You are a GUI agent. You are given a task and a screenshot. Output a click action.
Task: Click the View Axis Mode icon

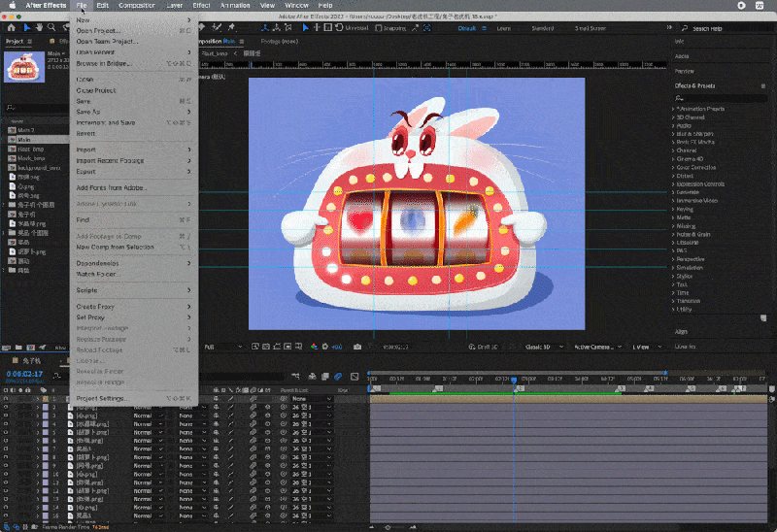(x=287, y=28)
